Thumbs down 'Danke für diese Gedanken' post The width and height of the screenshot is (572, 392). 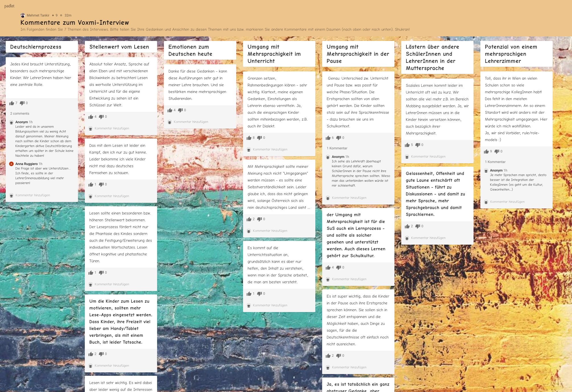pyautogui.click(x=180, y=110)
